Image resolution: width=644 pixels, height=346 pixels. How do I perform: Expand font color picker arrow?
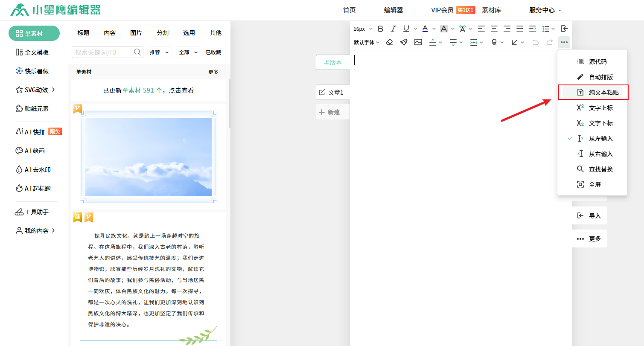(x=434, y=29)
